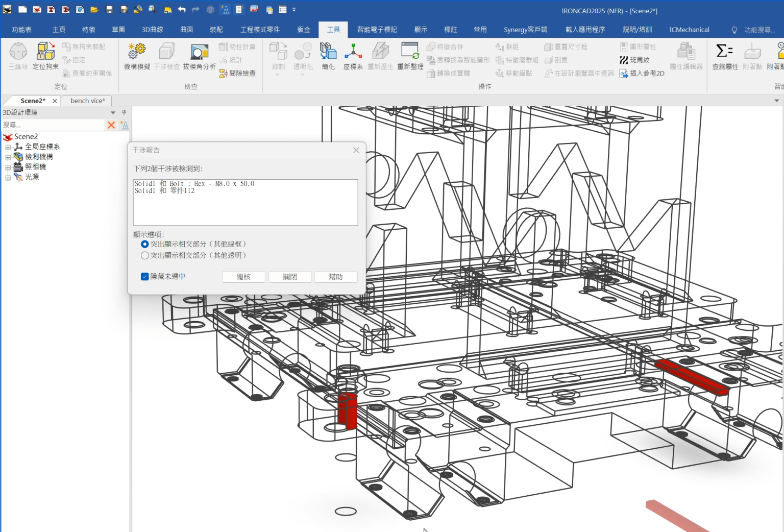Expand the 檢測機構 tree node
784x532 pixels.
tap(8, 157)
